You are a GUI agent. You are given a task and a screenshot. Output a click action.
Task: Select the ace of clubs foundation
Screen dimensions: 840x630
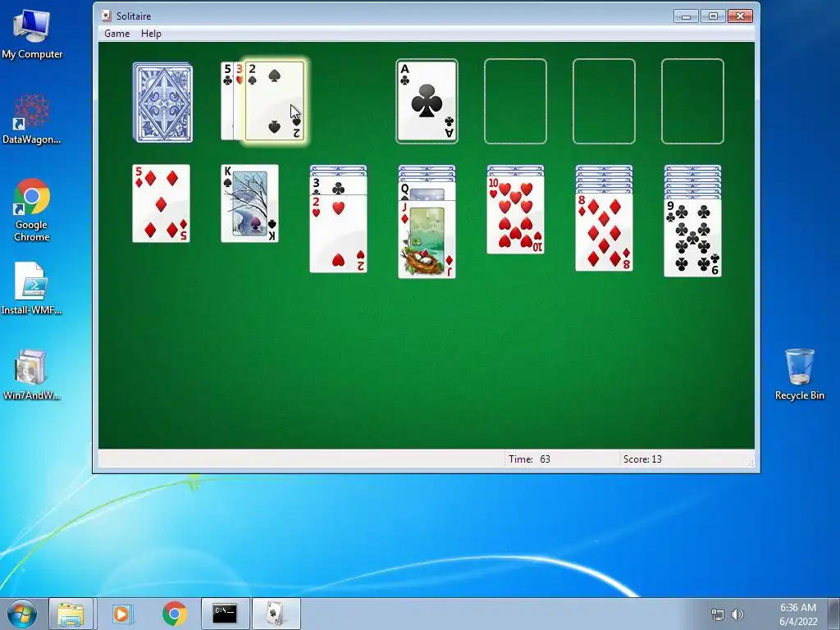click(427, 101)
